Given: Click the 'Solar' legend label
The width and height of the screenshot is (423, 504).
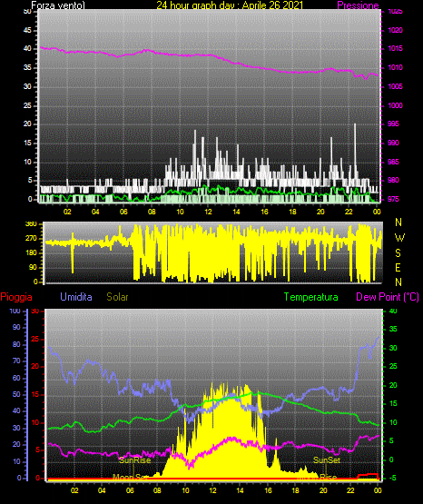Looking at the screenshot, I should click(117, 297).
